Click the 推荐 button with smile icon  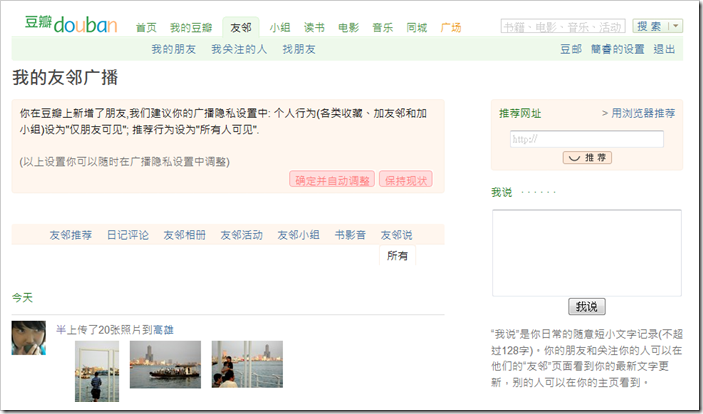click(x=587, y=157)
